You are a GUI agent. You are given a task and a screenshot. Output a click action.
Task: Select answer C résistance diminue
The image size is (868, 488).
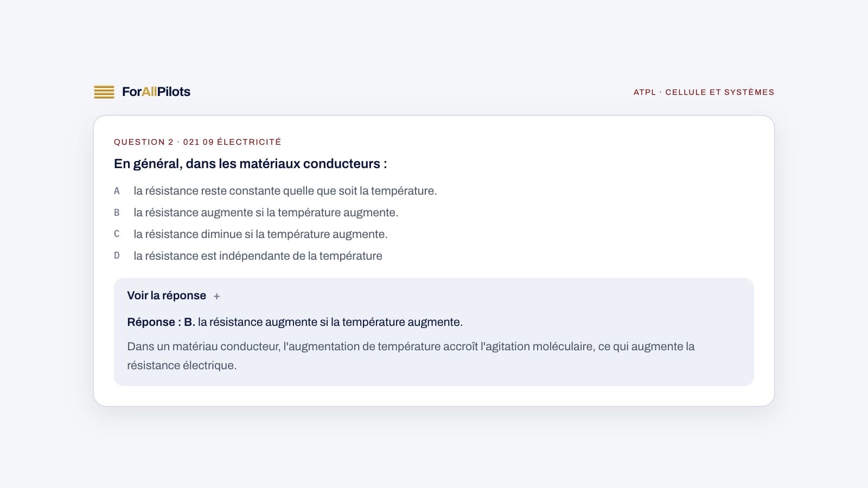[260, 234]
